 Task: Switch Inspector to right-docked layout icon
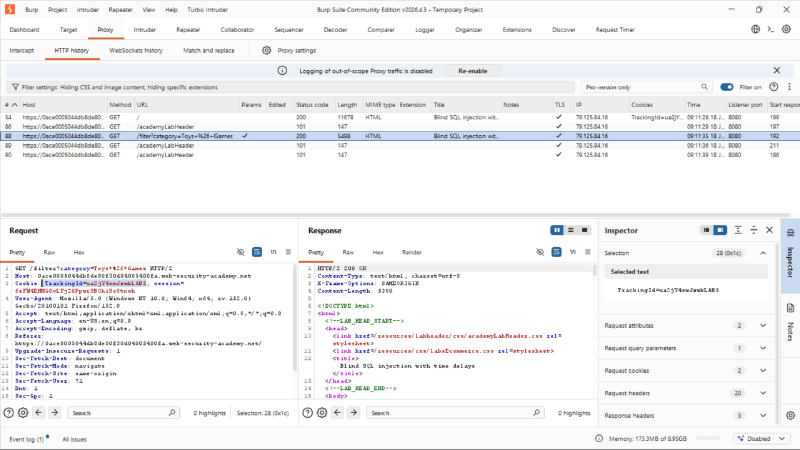pos(720,230)
